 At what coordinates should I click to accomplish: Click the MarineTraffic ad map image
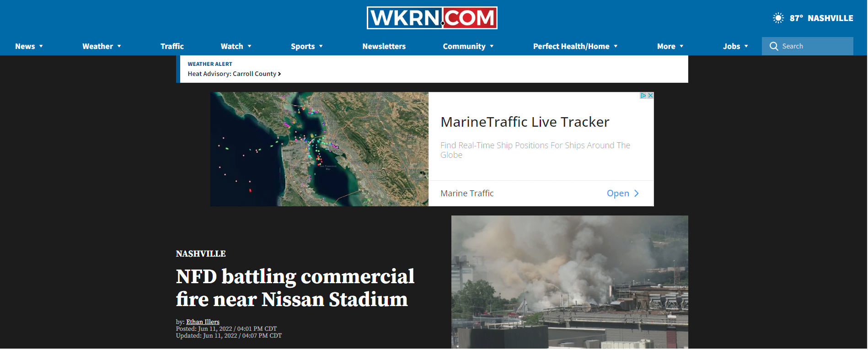(319, 149)
